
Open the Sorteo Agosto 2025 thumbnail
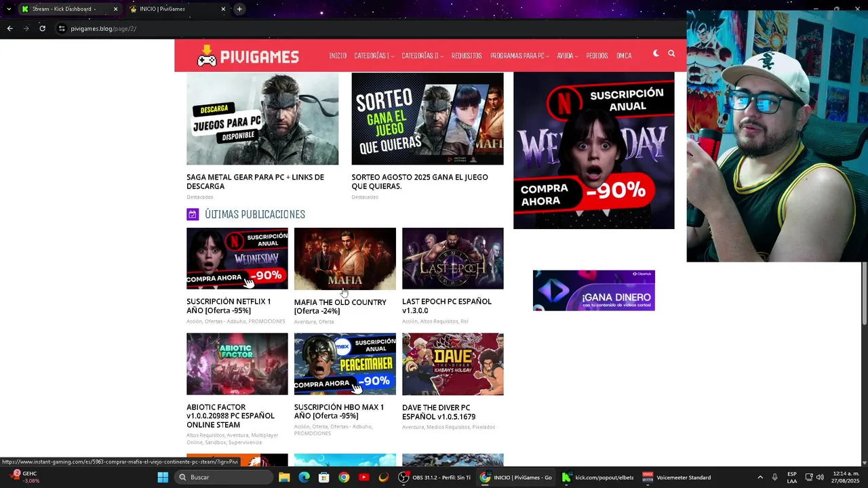[427, 119]
